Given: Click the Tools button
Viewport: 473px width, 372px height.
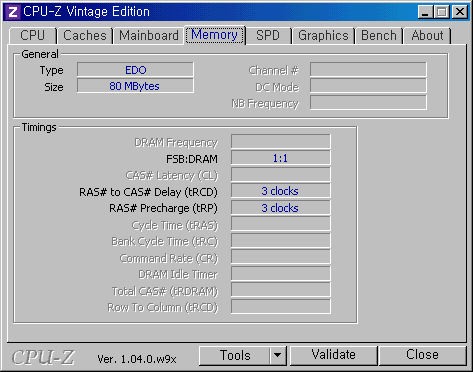Looking at the screenshot, I should coord(234,355).
